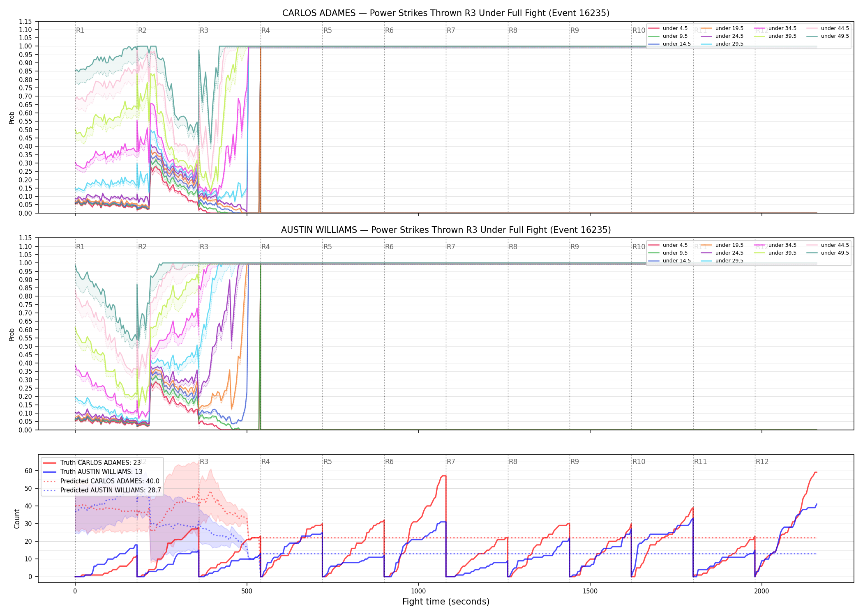Viewport: 863px width, 616px height.
Task: Click the 'under 4.5' legend entry in top chart
Action: pos(668,28)
